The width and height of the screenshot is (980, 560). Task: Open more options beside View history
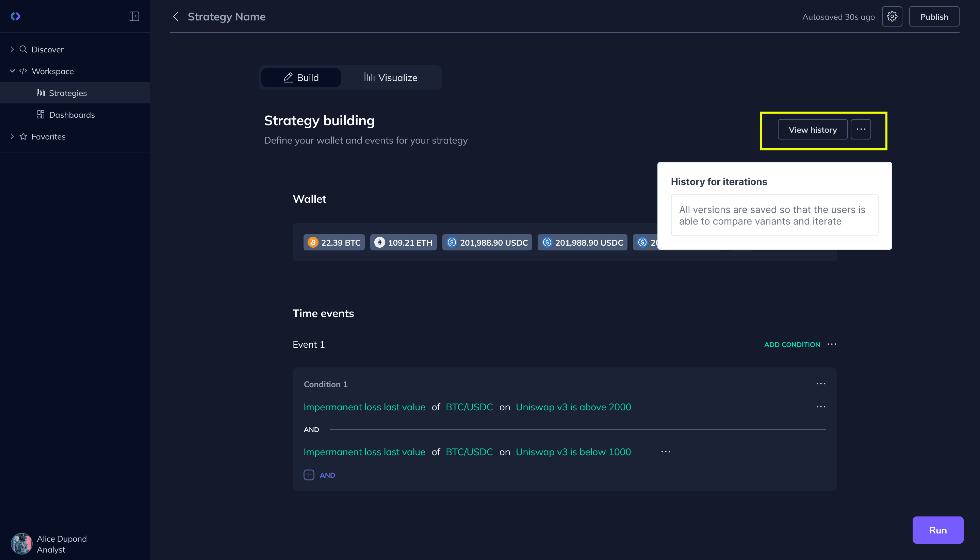(x=861, y=130)
